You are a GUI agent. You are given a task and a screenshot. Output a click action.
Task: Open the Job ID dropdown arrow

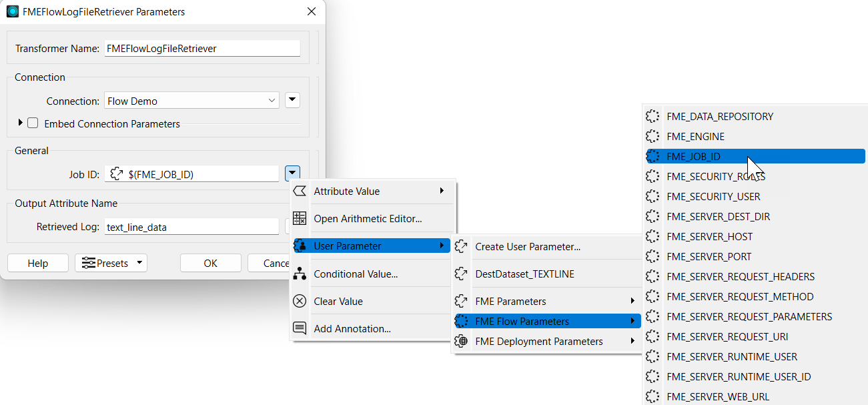(292, 173)
